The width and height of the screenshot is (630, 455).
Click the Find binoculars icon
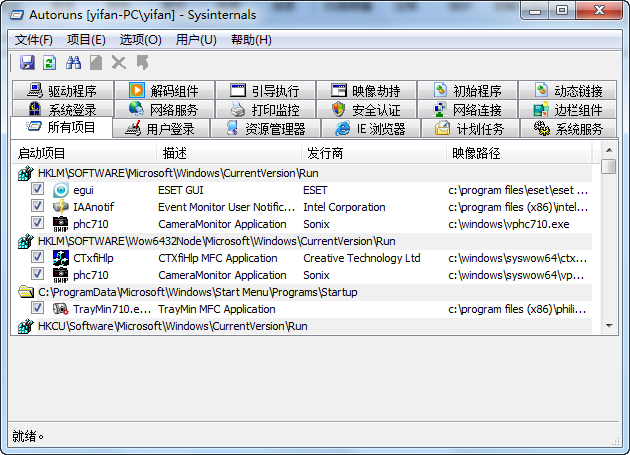[73, 62]
